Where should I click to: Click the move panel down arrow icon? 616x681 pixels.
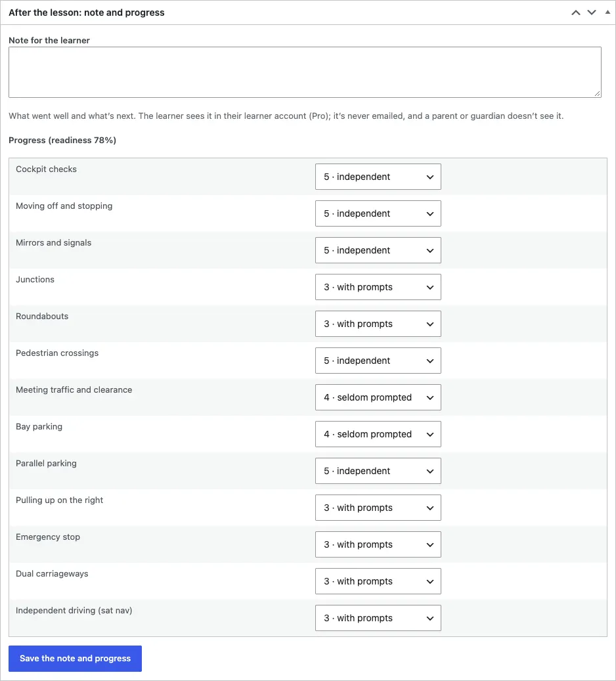(592, 12)
